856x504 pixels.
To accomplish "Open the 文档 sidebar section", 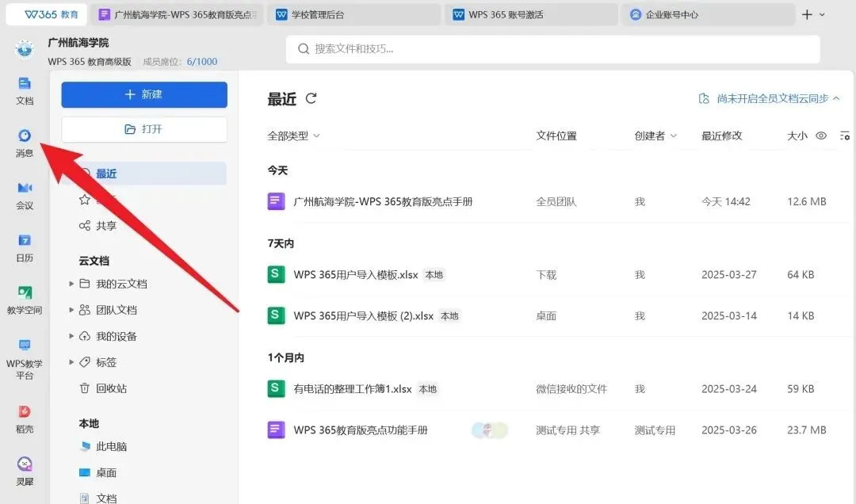I will (x=25, y=90).
